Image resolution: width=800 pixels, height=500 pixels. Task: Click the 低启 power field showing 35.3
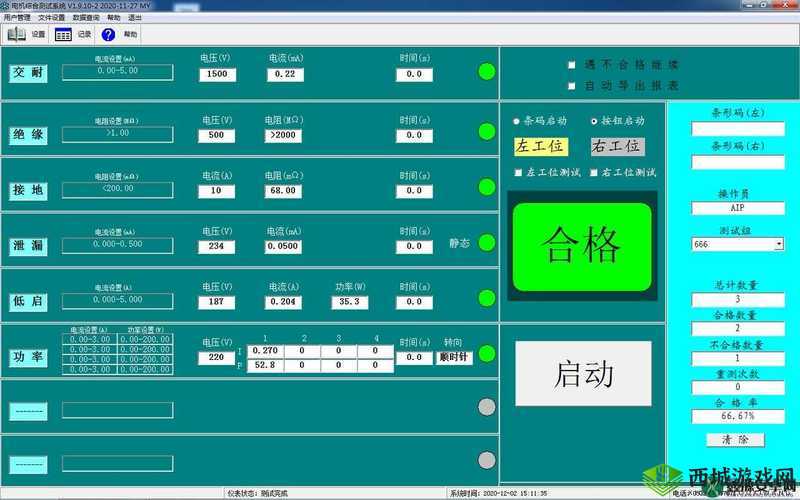349,303
